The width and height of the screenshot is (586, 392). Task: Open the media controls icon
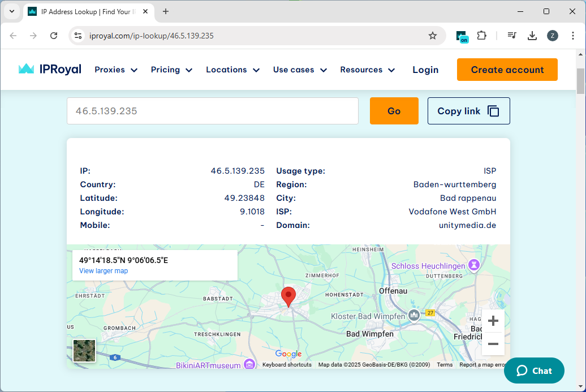coord(512,36)
